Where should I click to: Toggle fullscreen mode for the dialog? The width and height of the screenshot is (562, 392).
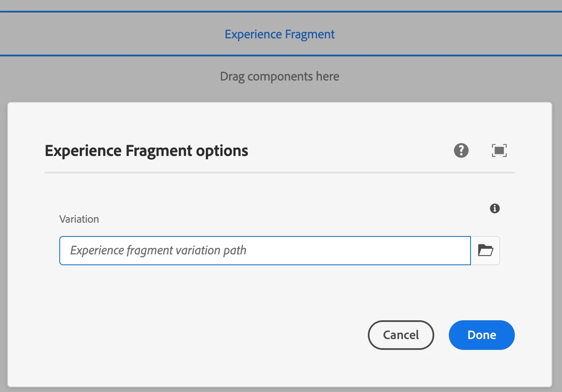click(499, 151)
